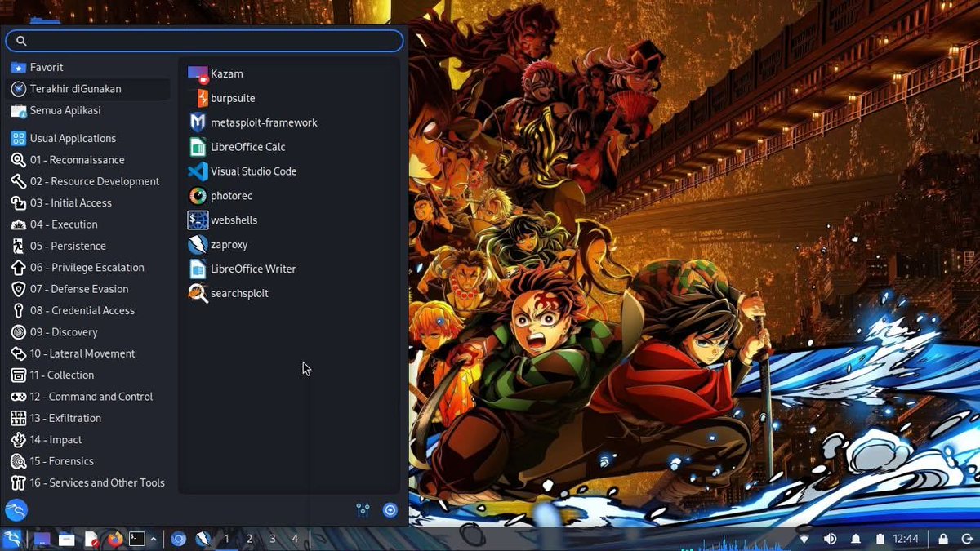Viewport: 980px width, 551px height.
Task: Switch to workspace 3
Action: click(273, 539)
